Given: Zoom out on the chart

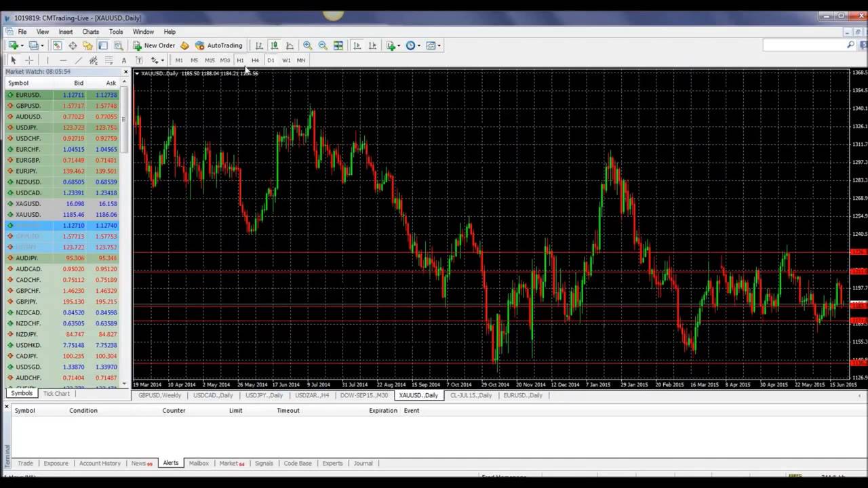Looking at the screenshot, I should [323, 45].
